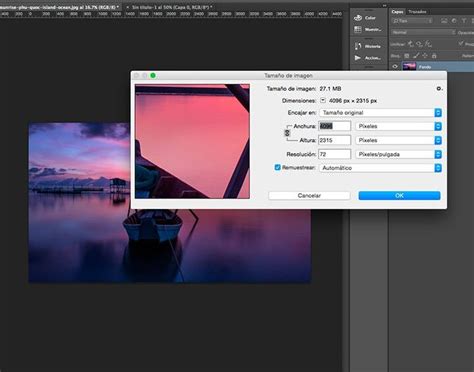Open the Altura units Píxeles dropdown

[x=399, y=140]
